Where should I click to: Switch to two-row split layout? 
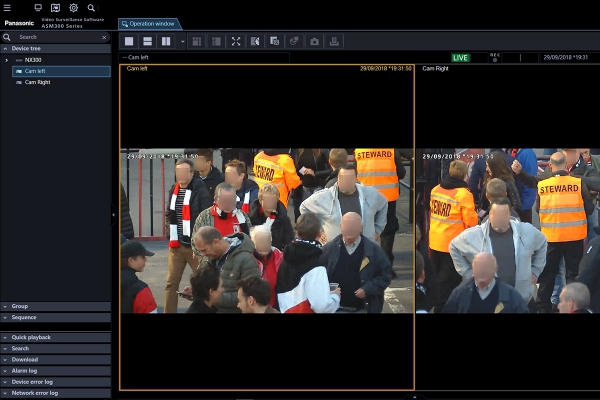[147, 41]
